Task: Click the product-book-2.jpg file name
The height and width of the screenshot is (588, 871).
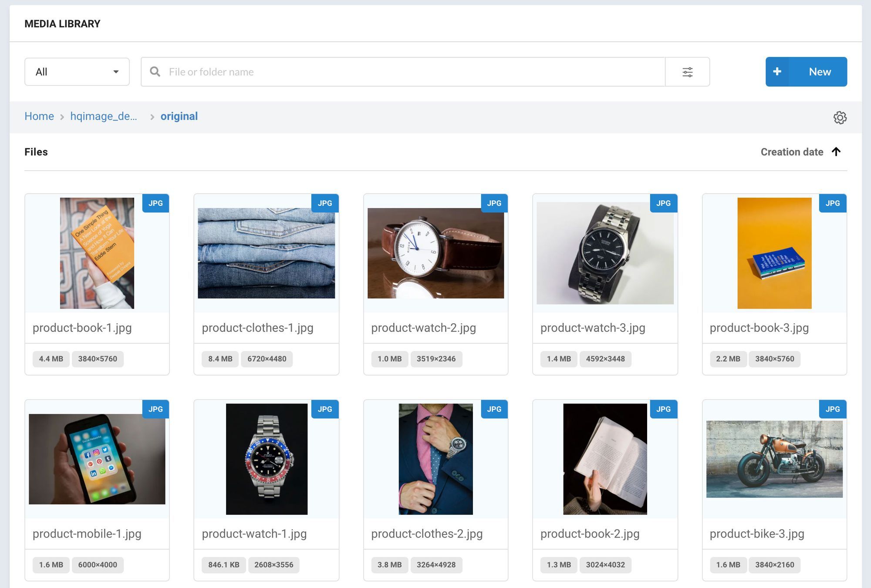Action: click(590, 534)
